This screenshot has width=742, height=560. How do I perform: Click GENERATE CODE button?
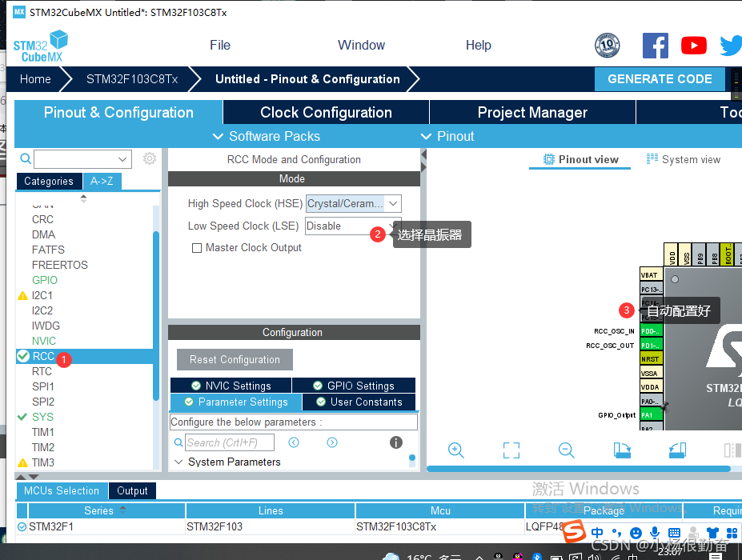[x=660, y=79]
